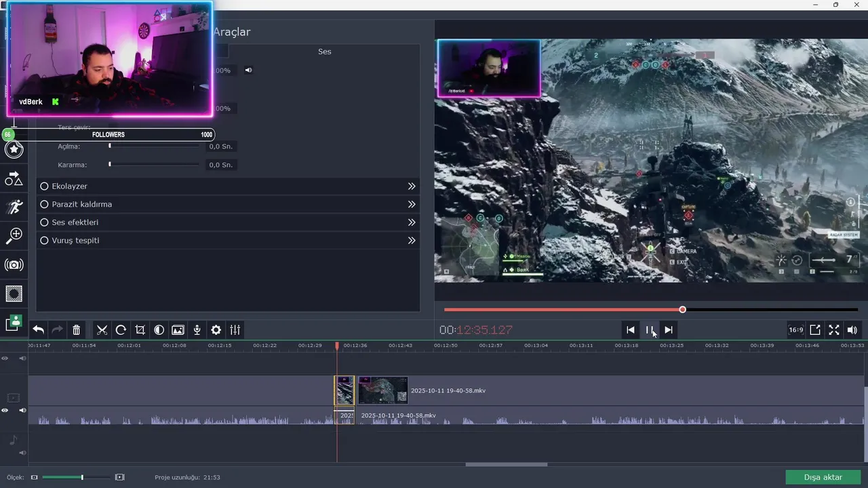This screenshot has width=868, height=488.
Task: Expand the Ekolayzer section chevrons
Action: point(412,186)
